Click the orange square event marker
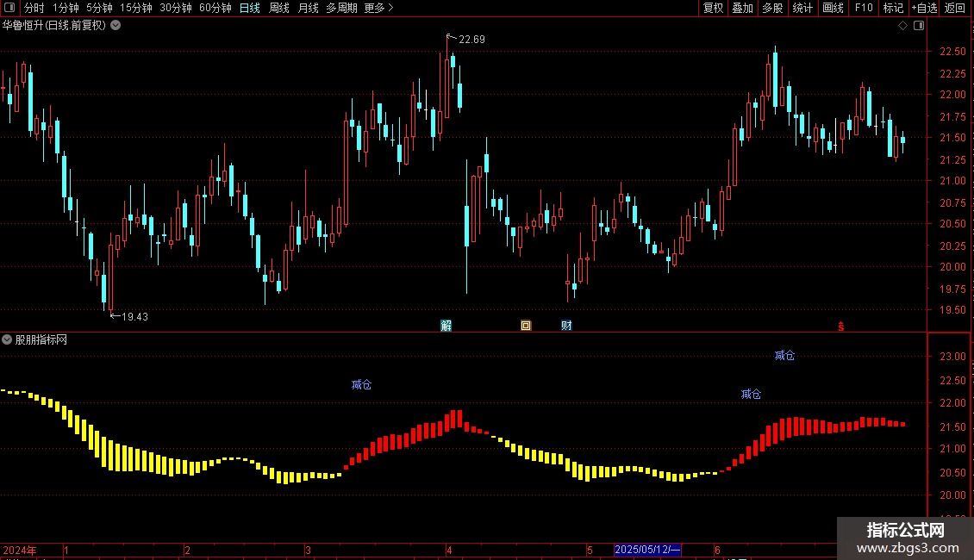The image size is (974, 560). click(526, 326)
